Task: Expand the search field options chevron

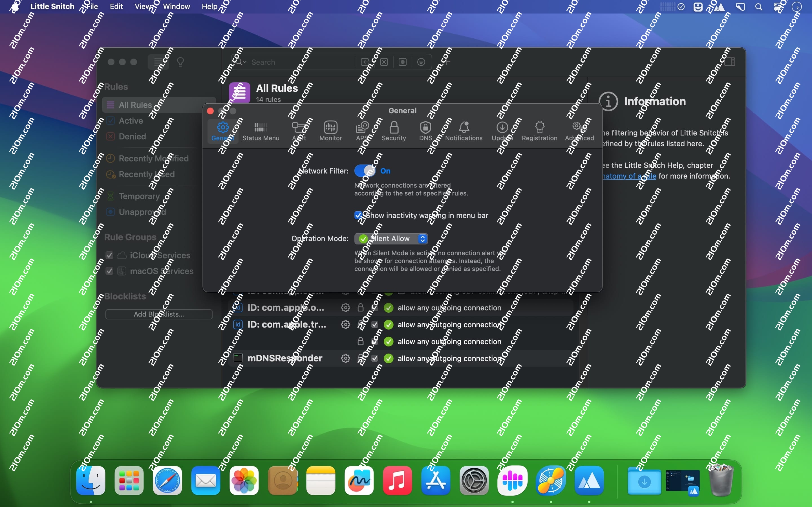Action: (x=245, y=62)
